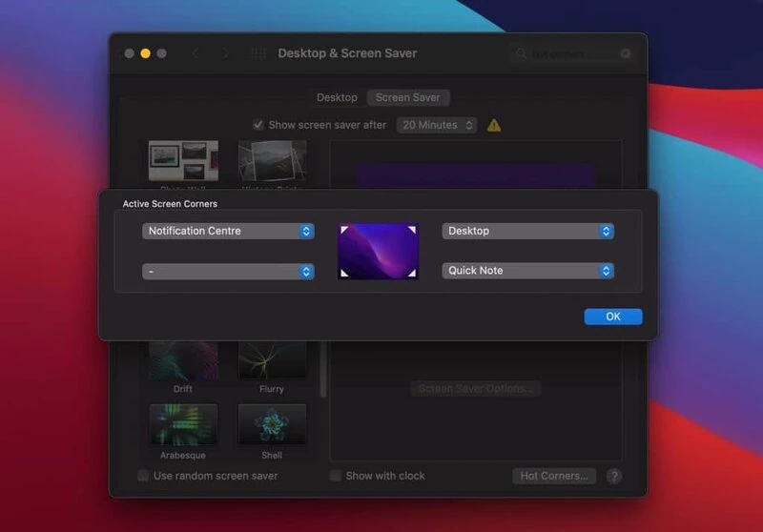Click the screen corners preview thumbnail

pos(378,252)
